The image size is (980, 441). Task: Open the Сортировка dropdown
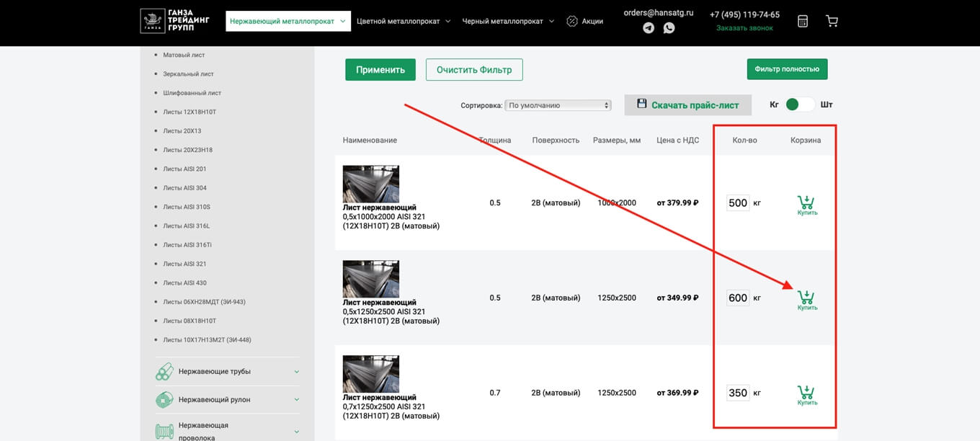coord(558,105)
